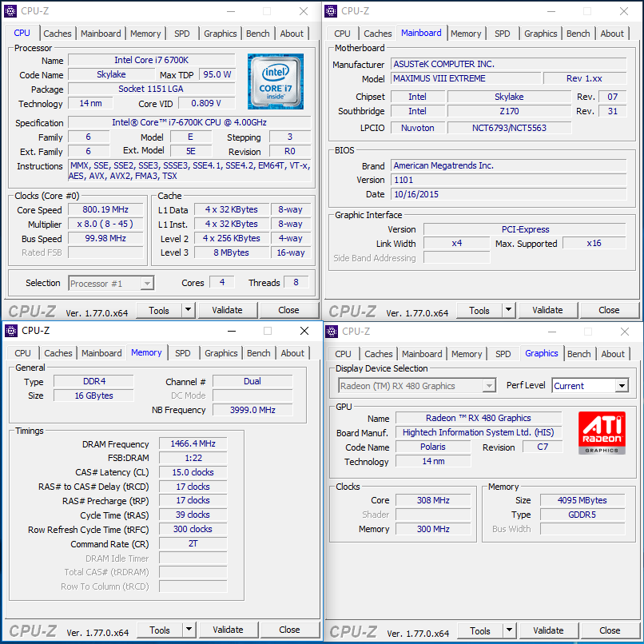Click the Intel Core i7 inside logo
Viewport: 644px width, 644px height.
276,81
